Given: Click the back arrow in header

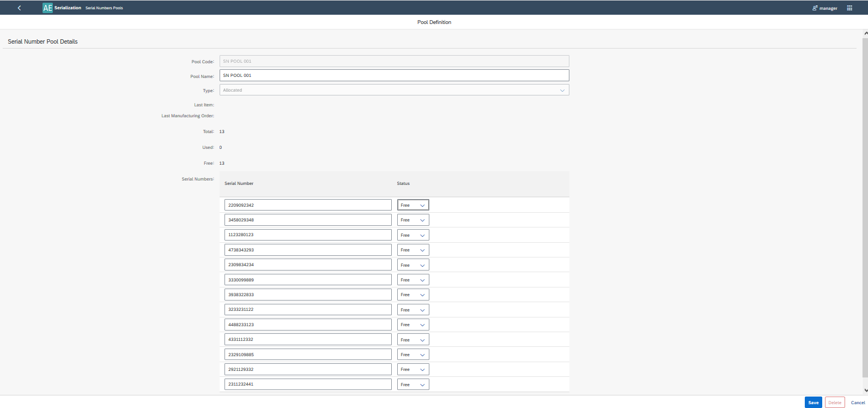Looking at the screenshot, I should coord(19,8).
